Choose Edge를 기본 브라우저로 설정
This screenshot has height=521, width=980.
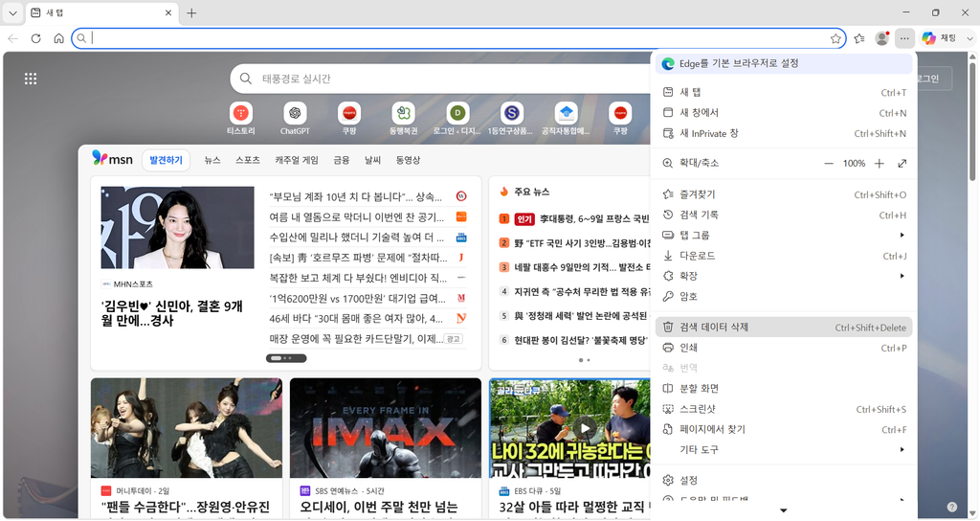click(784, 63)
